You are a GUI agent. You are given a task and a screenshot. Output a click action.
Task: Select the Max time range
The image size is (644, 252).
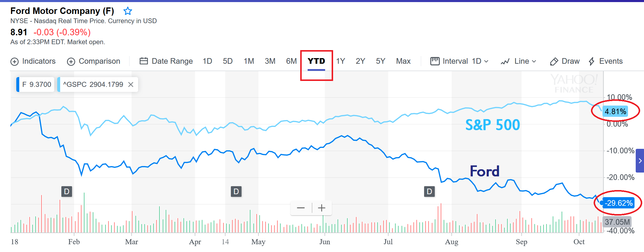pos(403,61)
